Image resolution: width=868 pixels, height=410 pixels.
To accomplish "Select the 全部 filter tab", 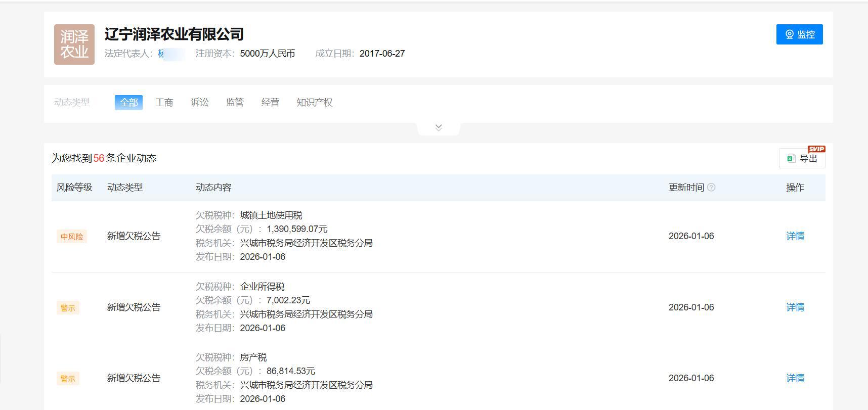I will pyautogui.click(x=128, y=103).
